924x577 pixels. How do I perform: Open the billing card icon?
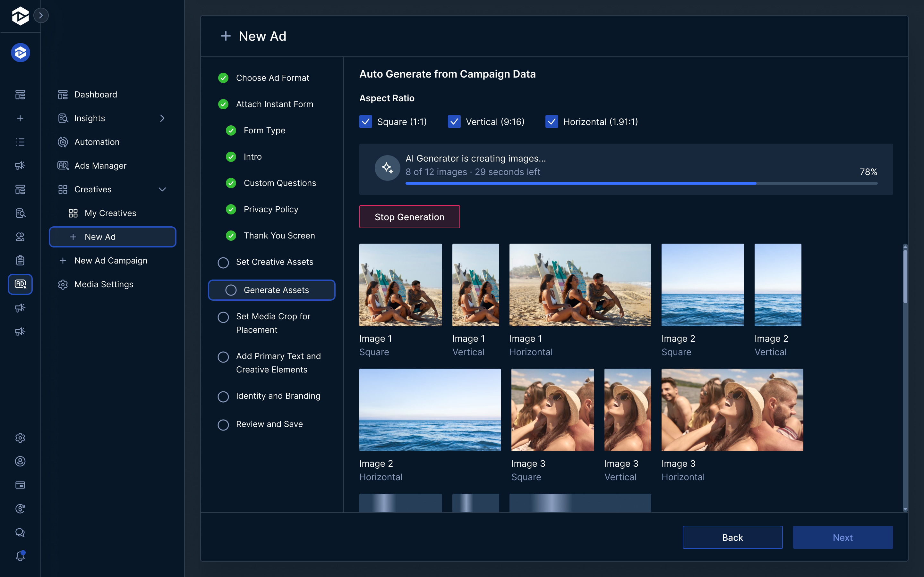(x=20, y=485)
